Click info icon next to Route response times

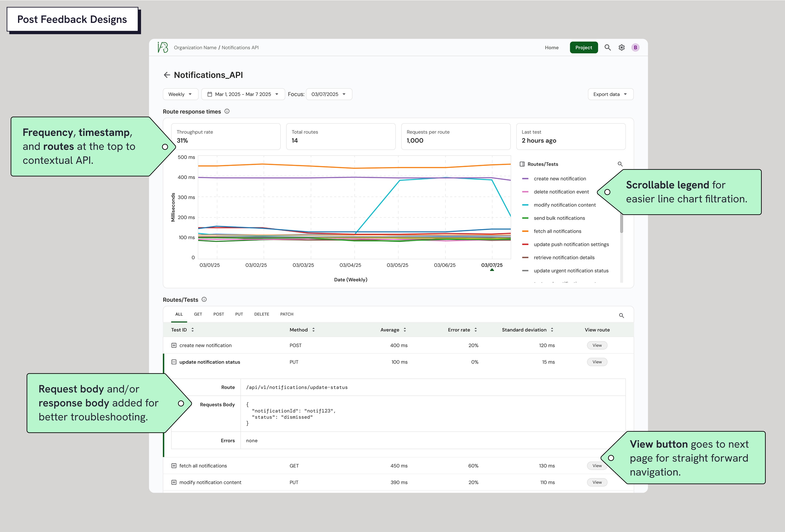pos(227,111)
